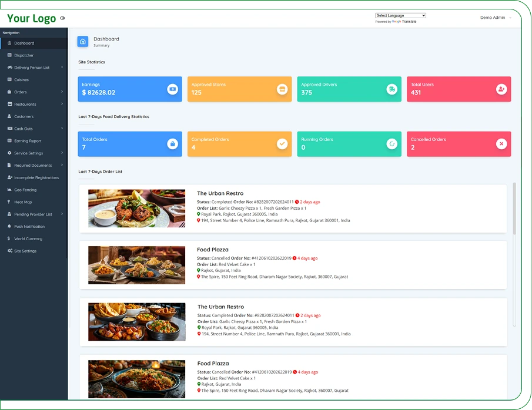The height and width of the screenshot is (410, 532).
Task: Click the Approved Stores 125 card
Action: point(239,89)
